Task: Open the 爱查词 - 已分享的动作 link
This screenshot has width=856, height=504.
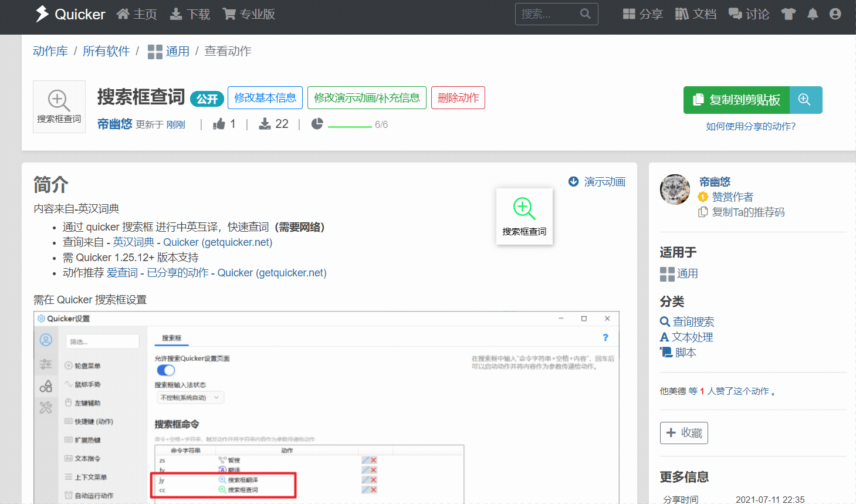Action: (216, 273)
